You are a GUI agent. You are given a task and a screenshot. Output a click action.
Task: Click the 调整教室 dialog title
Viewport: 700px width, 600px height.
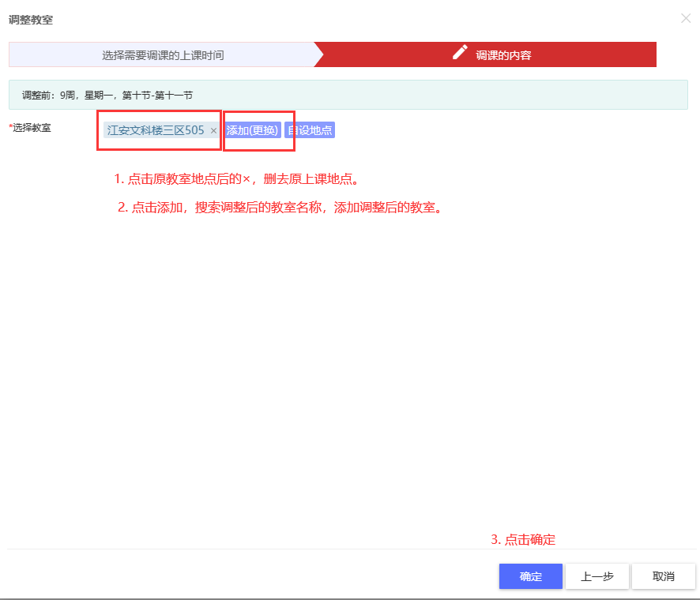tap(31, 20)
